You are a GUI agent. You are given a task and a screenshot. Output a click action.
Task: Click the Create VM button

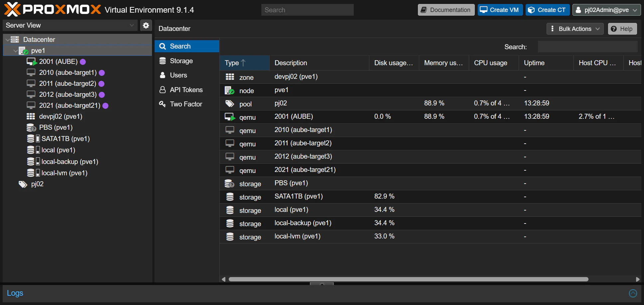pos(500,10)
